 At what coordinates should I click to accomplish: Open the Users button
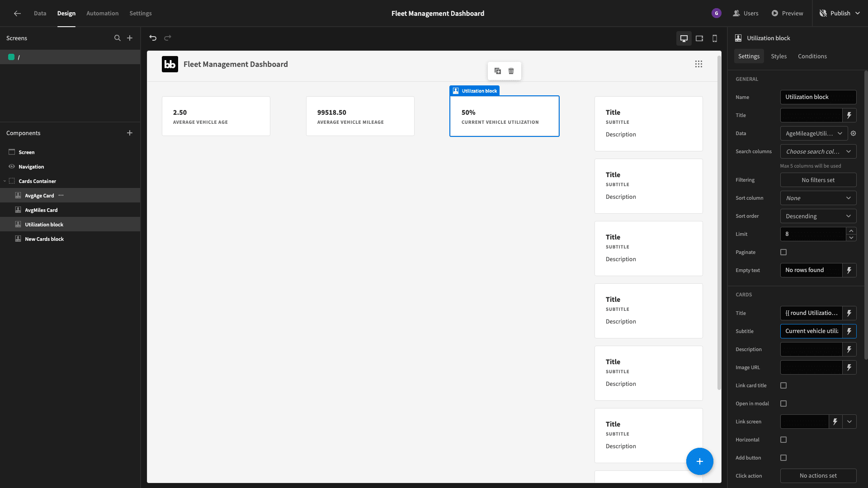tap(745, 14)
